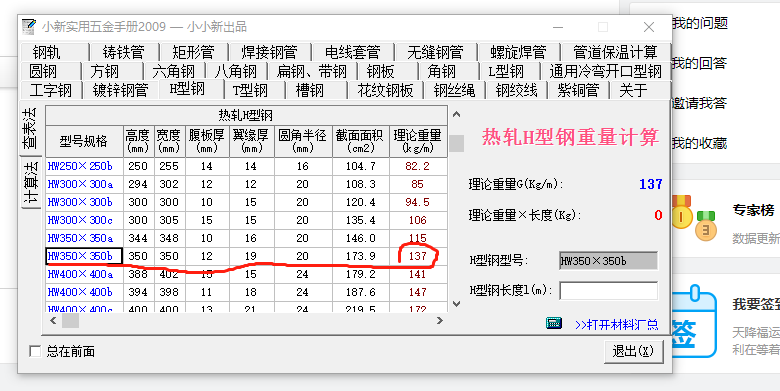
Task: Open the 打开材料汇总 link
Action: (x=616, y=325)
